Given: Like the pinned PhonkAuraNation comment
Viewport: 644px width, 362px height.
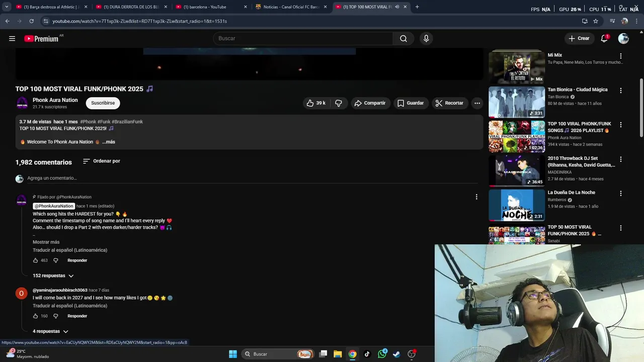Looking at the screenshot, I should pos(35,260).
